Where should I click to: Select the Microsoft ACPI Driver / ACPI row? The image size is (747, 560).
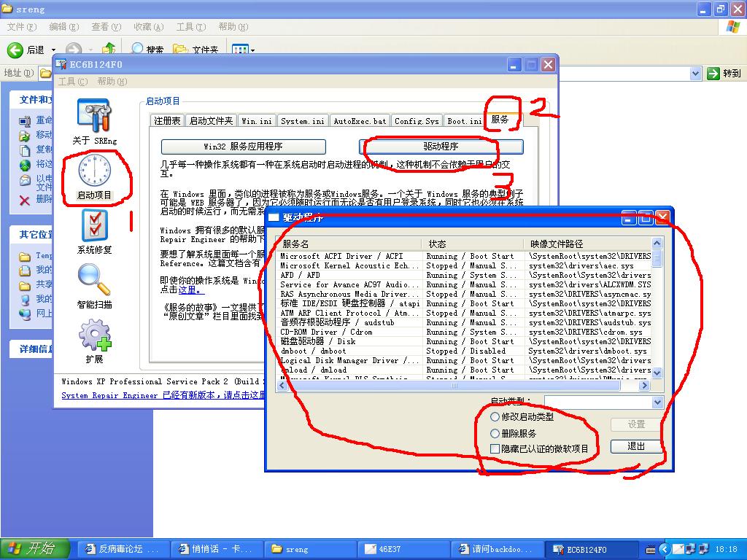tap(465, 256)
